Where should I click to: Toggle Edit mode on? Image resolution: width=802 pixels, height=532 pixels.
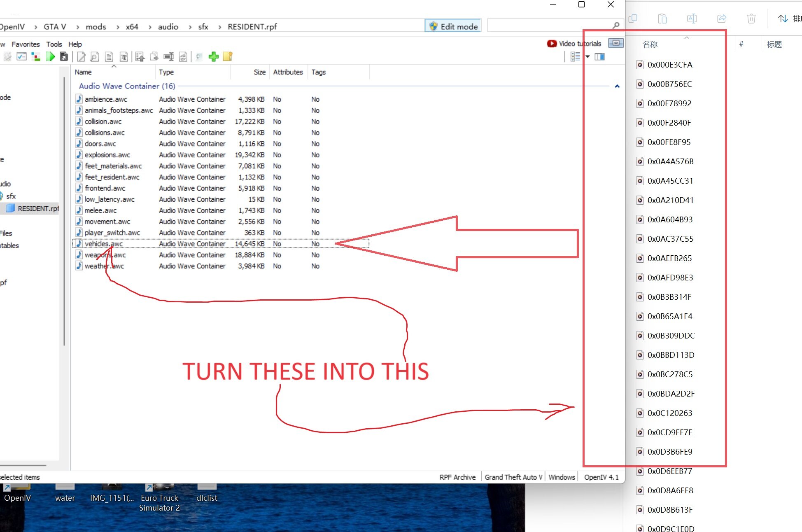453,26
